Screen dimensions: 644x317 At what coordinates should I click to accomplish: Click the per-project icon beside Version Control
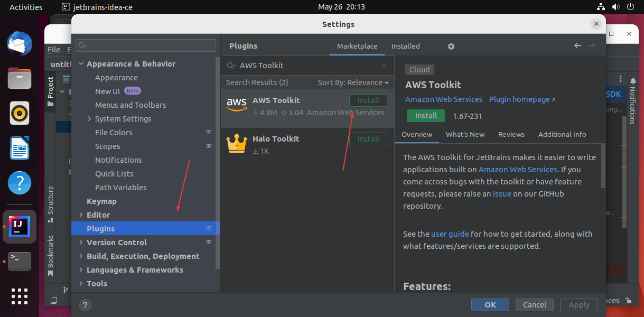pyautogui.click(x=209, y=242)
